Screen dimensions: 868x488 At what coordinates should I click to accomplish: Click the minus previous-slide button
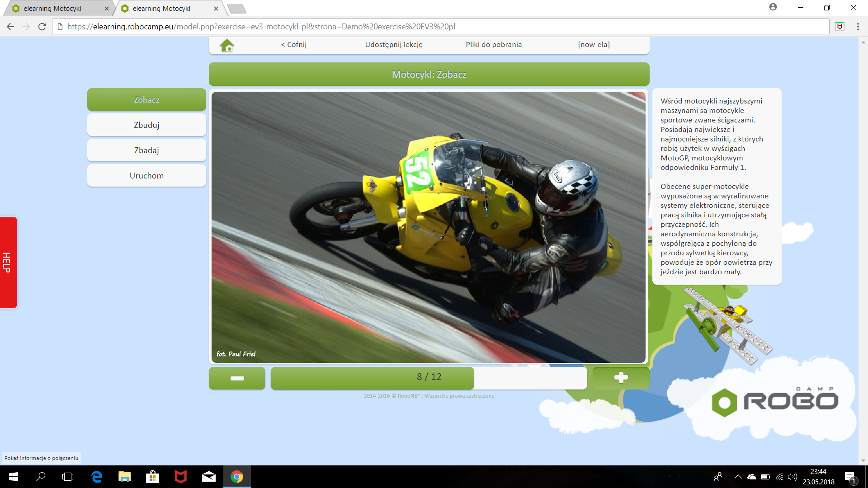237,378
